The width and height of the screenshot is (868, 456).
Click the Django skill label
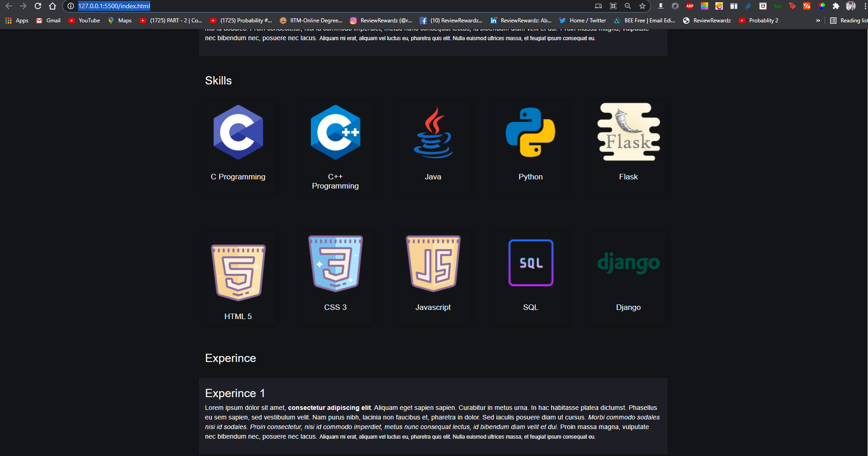pos(628,307)
